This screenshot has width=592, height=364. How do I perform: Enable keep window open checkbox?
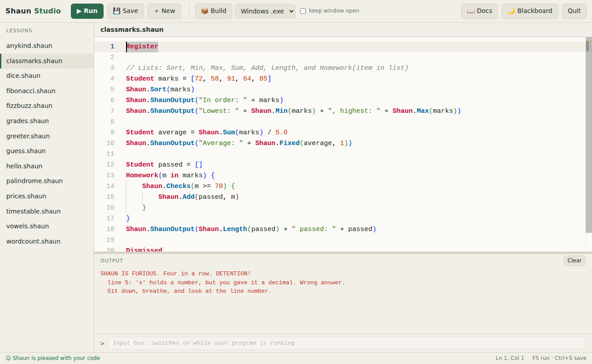click(303, 11)
